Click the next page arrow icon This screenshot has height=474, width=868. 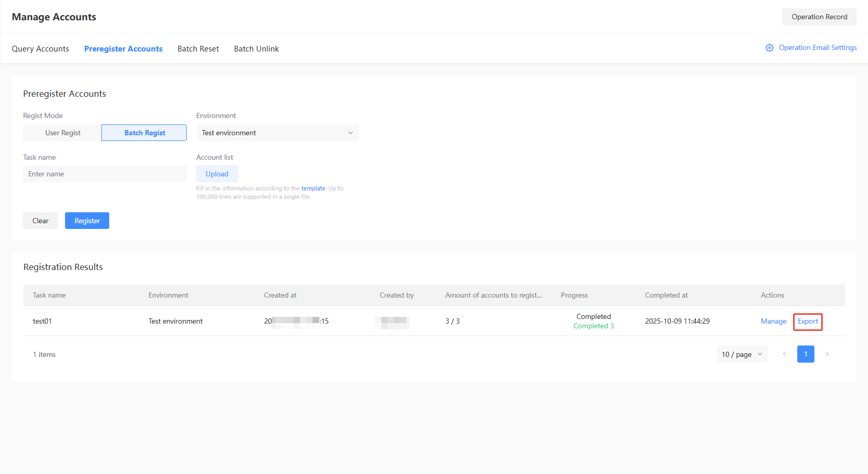point(827,354)
